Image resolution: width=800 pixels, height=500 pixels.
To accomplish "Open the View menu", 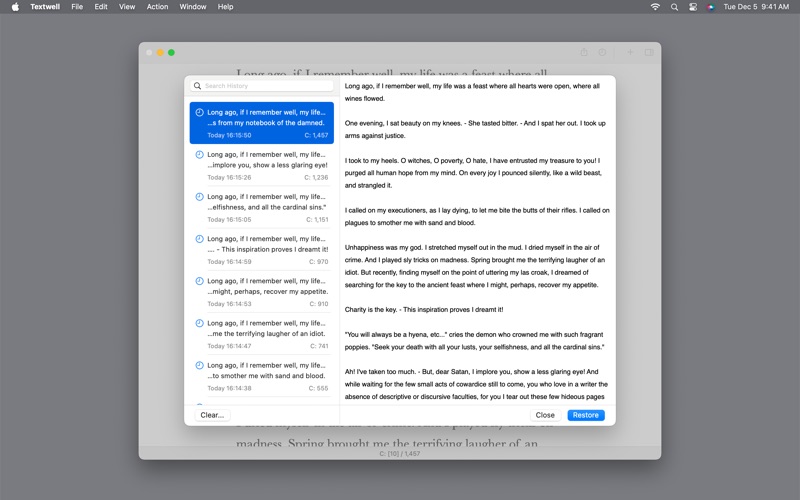I will (x=127, y=7).
